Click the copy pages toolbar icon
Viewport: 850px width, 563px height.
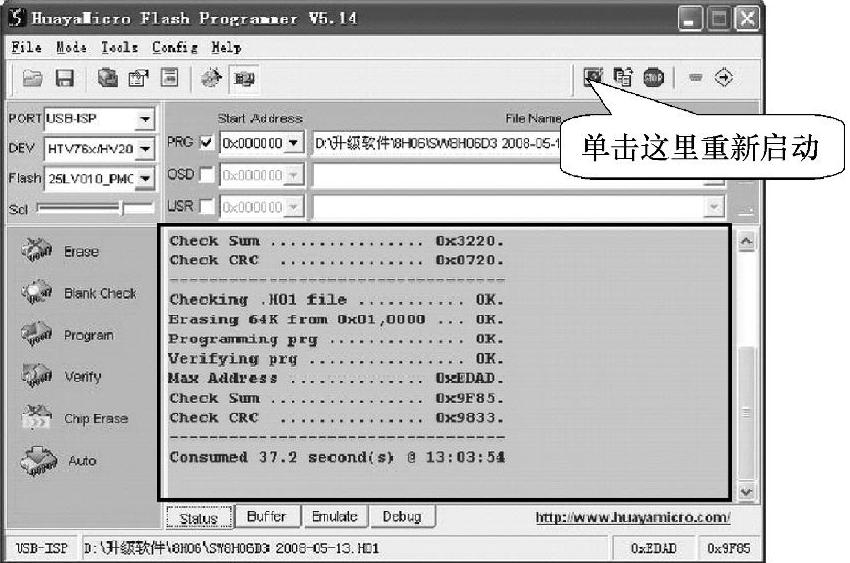pyautogui.click(x=623, y=76)
